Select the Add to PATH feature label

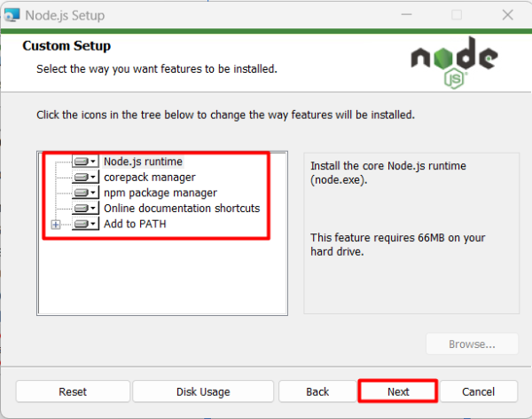coord(134,225)
